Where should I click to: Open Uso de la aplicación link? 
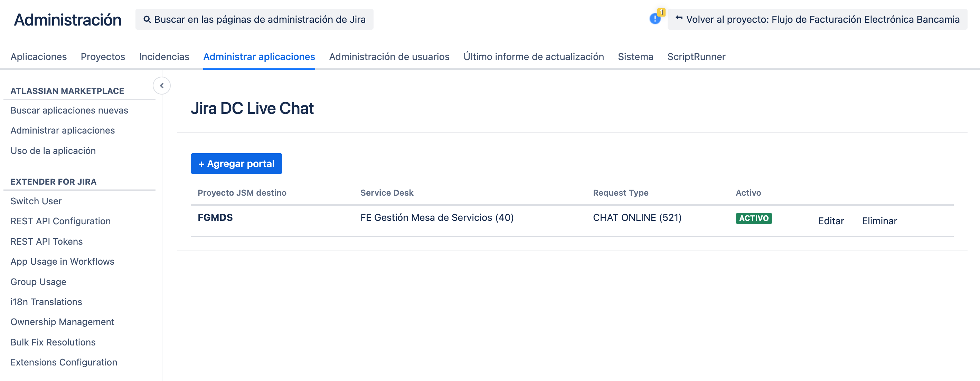(53, 150)
